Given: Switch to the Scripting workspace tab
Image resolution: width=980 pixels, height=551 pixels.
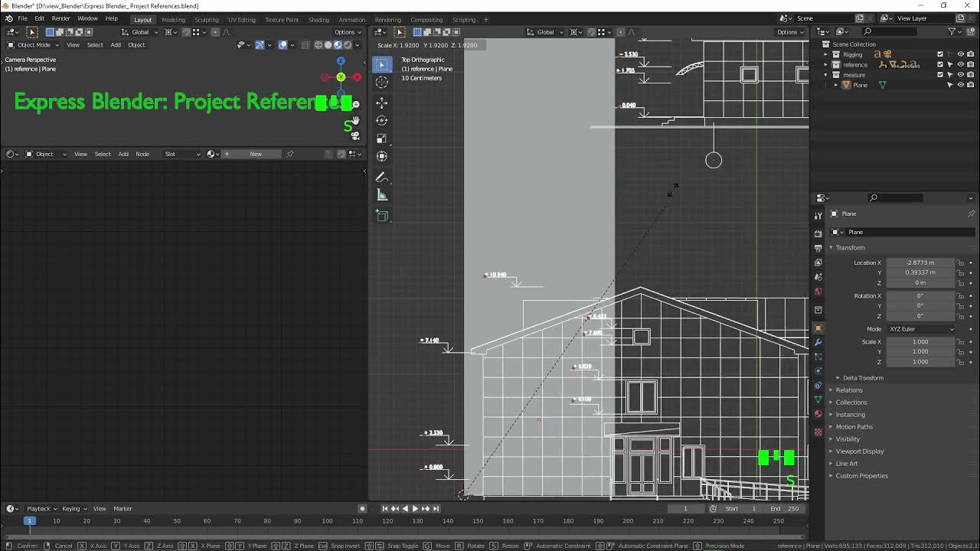Looking at the screenshot, I should (464, 19).
